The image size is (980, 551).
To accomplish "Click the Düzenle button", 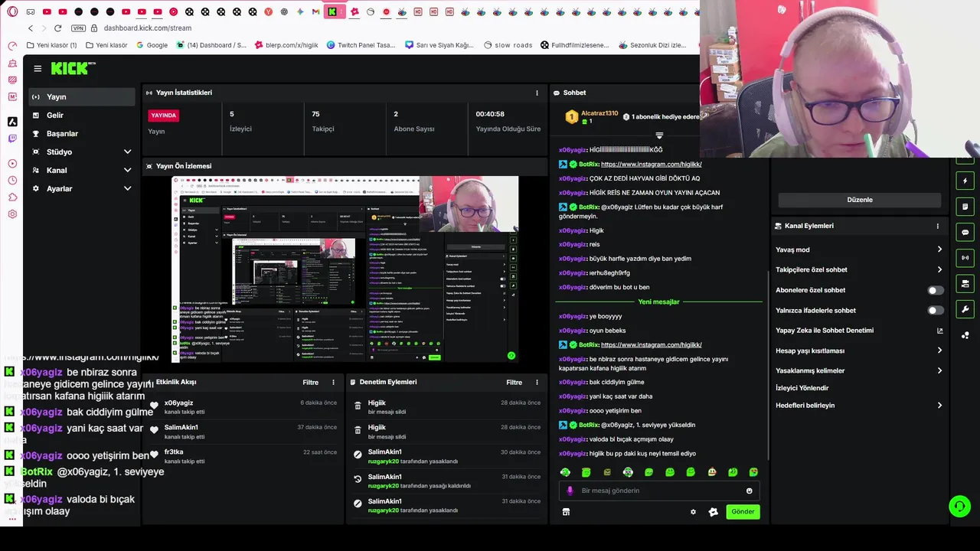I will (x=860, y=200).
